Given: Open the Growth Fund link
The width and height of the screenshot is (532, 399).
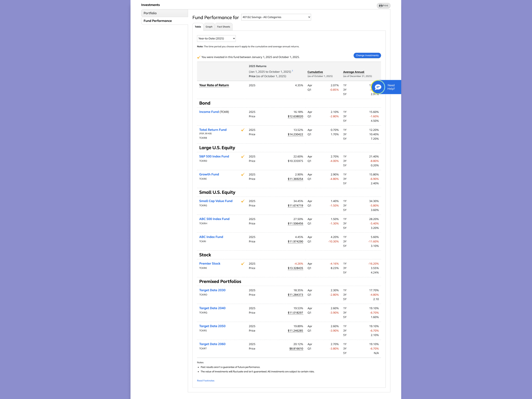Looking at the screenshot, I should click(x=209, y=174).
